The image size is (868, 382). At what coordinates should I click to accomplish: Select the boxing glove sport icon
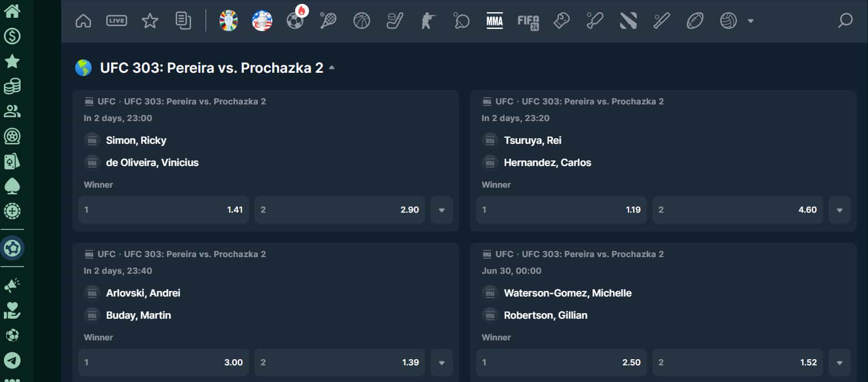(x=562, y=21)
